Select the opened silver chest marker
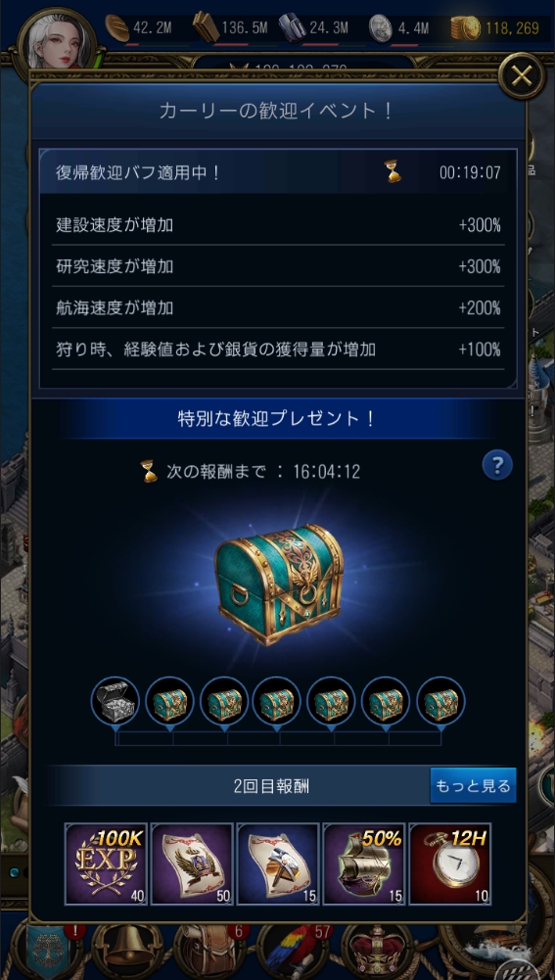The height and width of the screenshot is (980, 555). click(x=116, y=701)
